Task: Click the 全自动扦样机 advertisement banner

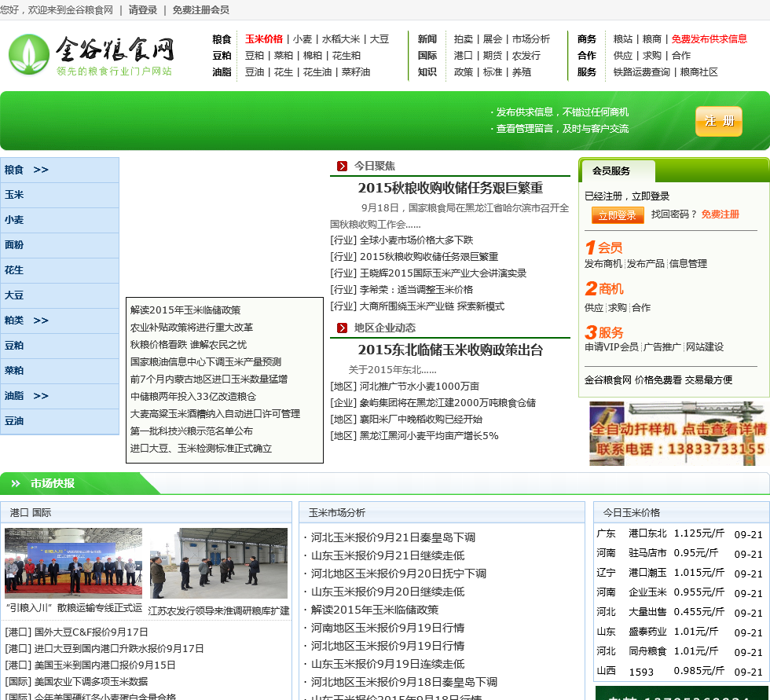Action: point(680,434)
